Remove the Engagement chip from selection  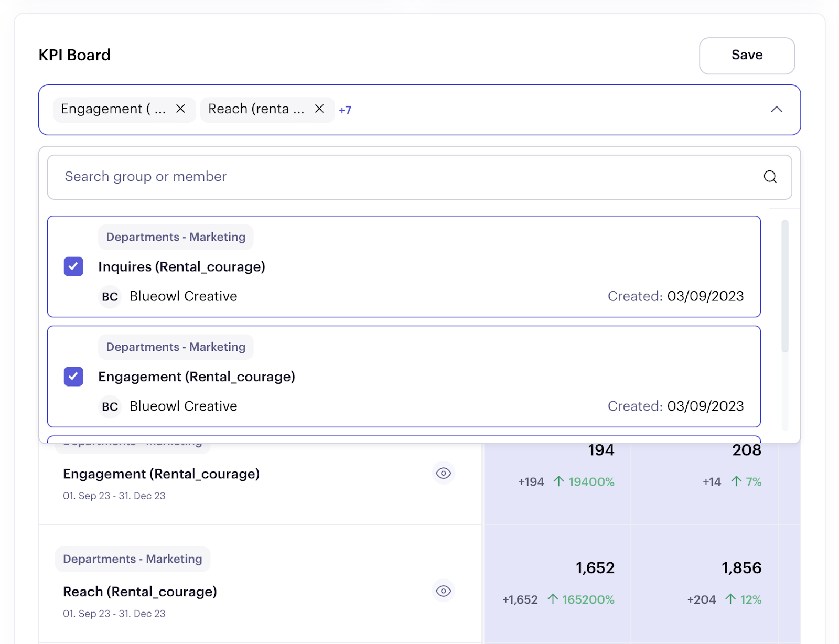[180, 109]
